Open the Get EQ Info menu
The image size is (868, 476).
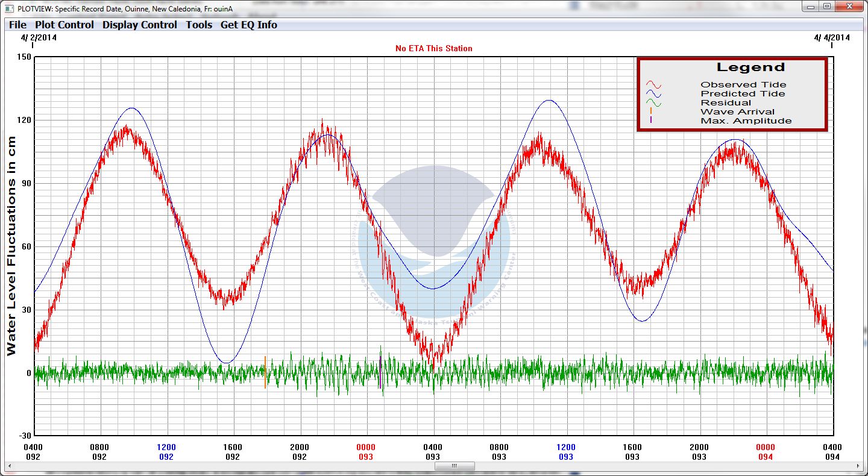249,25
